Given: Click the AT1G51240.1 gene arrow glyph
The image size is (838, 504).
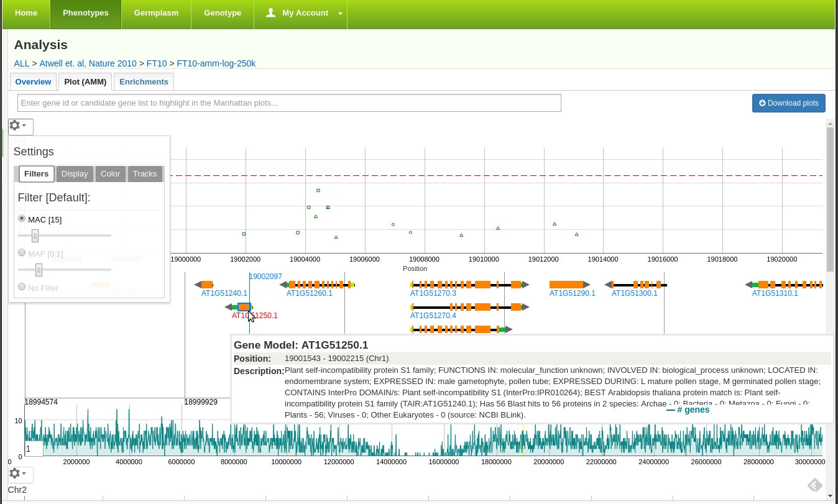Looking at the screenshot, I should pos(198,285).
